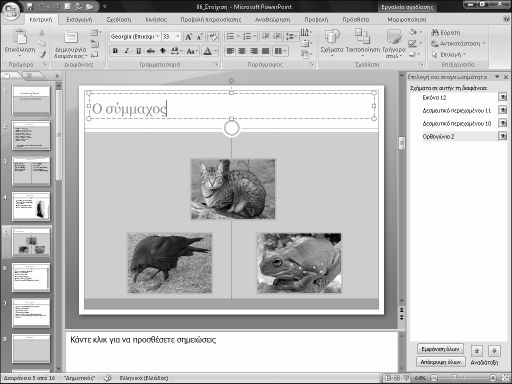The width and height of the screenshot is (512, 384).
Task: Click zoom in plus button
Action: click(493, 378)
